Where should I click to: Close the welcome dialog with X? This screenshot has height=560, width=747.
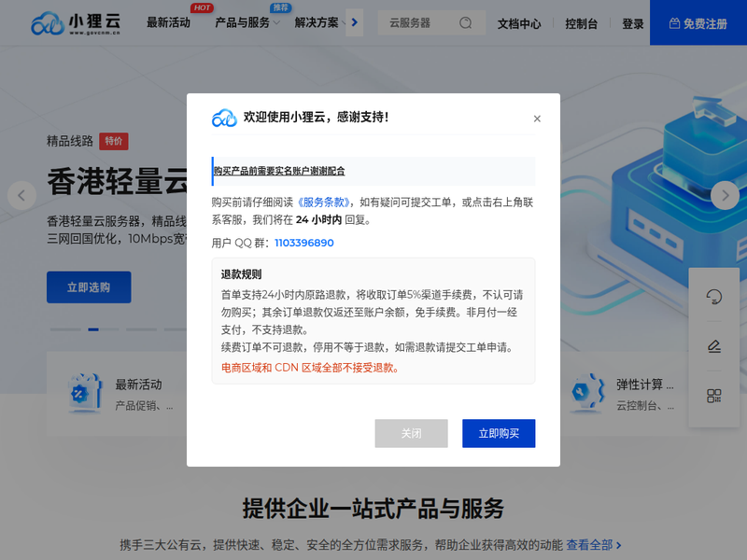pos(537,119)
